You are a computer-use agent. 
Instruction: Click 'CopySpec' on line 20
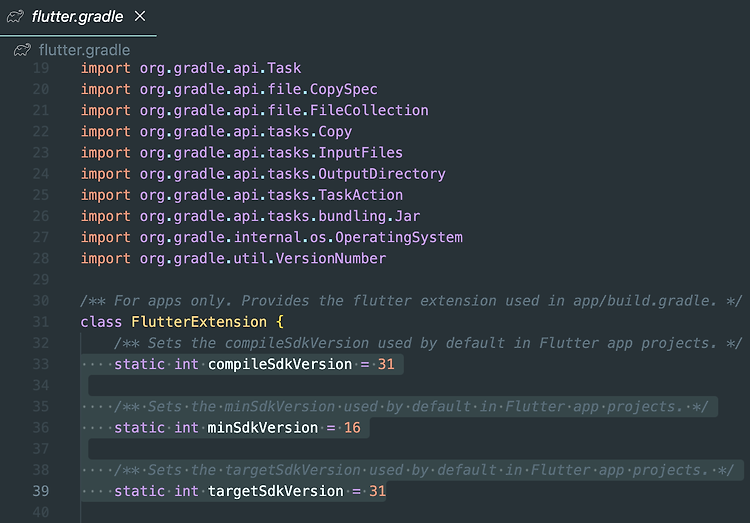[343, 89]
